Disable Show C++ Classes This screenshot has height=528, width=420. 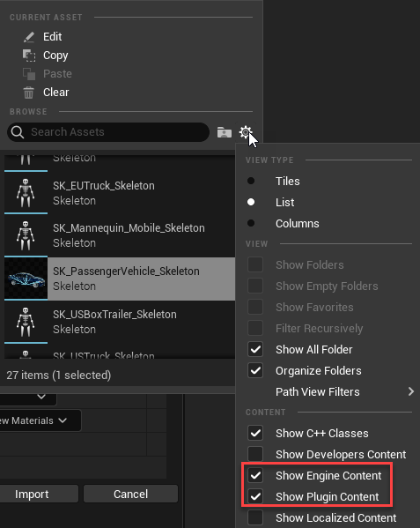pos(255,434)
